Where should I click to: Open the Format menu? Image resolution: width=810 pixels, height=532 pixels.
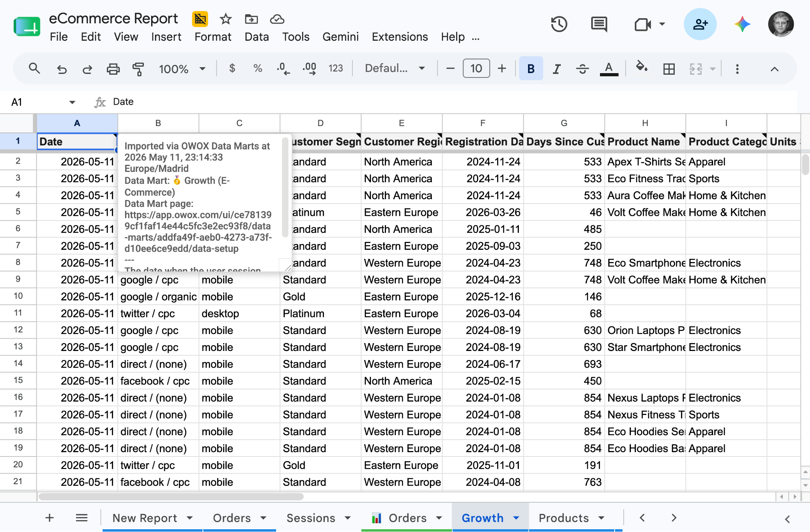point(213,37)
